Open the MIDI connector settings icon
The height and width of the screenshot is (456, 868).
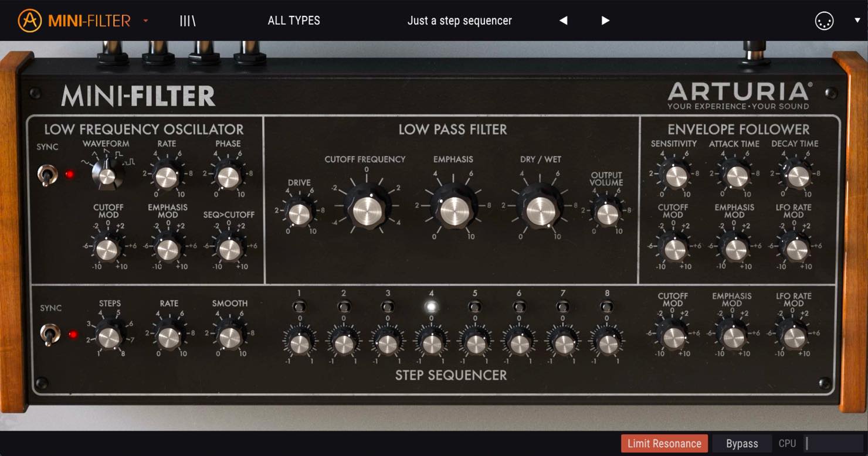pyautogui.click(x=824, y=21)
